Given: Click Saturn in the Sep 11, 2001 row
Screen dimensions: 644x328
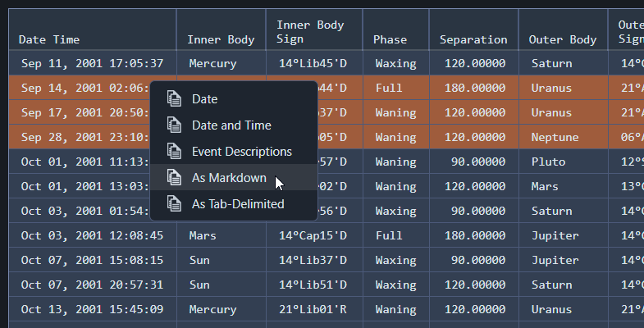Looking at the screenshot, I should coord(551,63).
